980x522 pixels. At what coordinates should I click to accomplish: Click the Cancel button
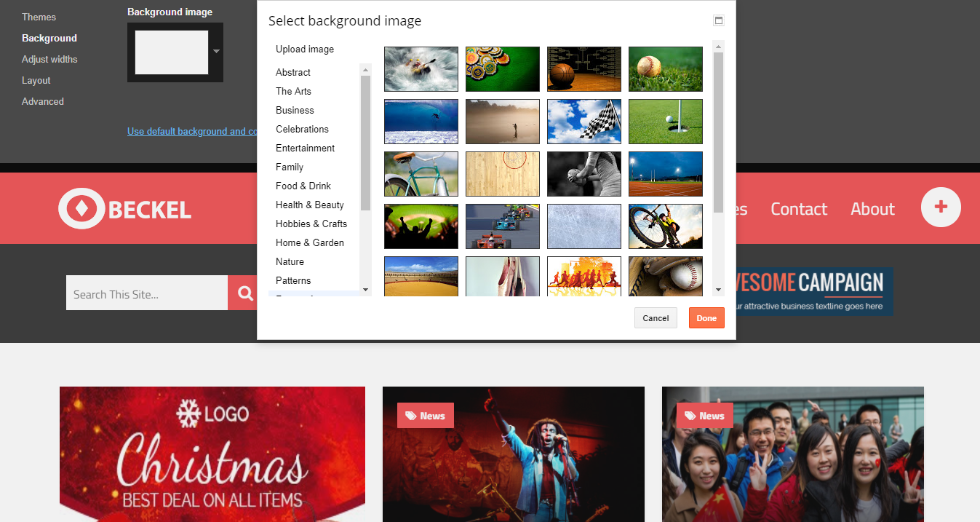(x=656, y=318)
